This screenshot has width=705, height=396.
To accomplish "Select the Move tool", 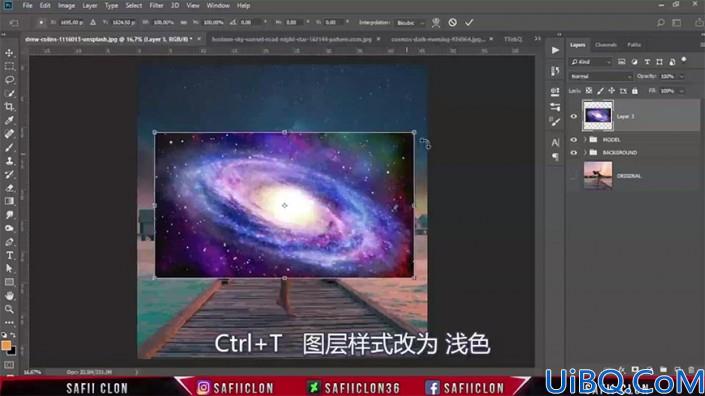I will point(9,53).
